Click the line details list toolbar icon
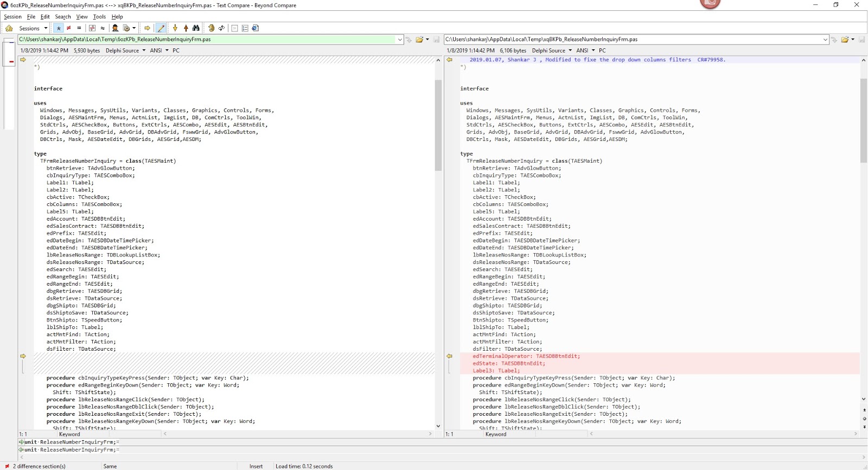This screenshot has width=868, height=470. pyautogui.click(x=245, y=28)
